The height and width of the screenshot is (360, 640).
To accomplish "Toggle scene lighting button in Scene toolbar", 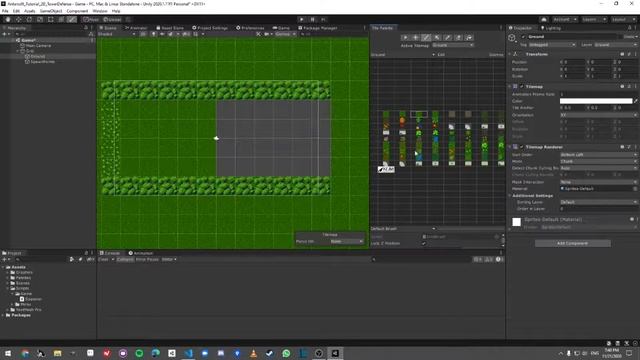I will point(153,34).
